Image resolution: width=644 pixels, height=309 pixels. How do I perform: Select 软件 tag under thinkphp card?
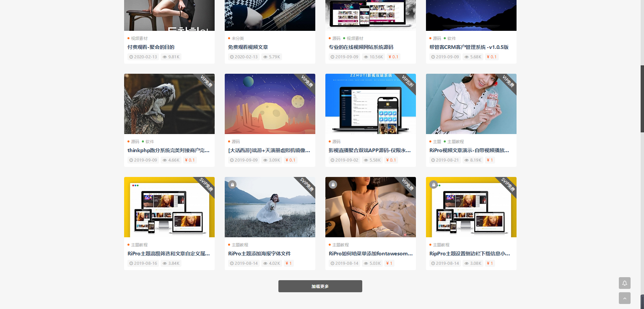[150, 142]
